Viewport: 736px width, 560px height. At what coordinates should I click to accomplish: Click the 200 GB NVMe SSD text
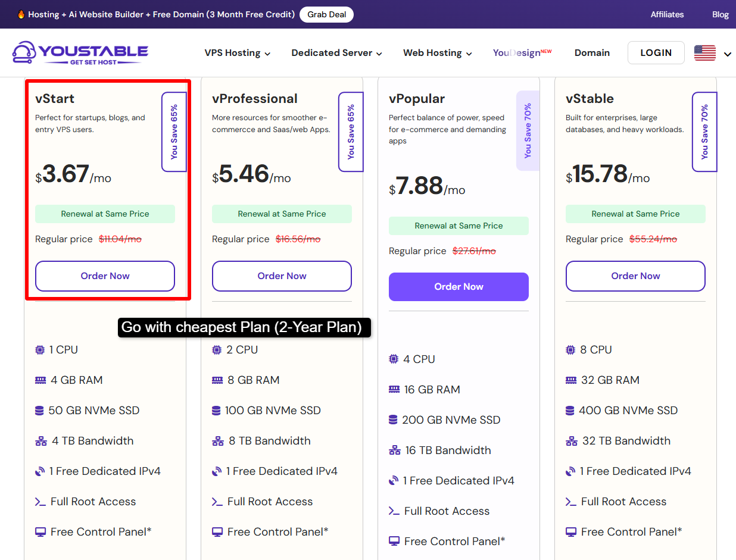(451, 420)
